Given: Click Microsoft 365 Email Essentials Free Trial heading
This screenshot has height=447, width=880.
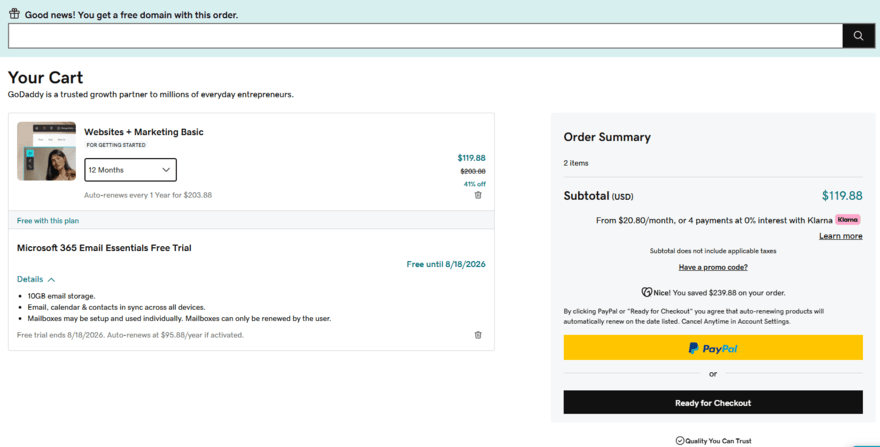Looking at the screenshot, I should [x=104, y=248].
